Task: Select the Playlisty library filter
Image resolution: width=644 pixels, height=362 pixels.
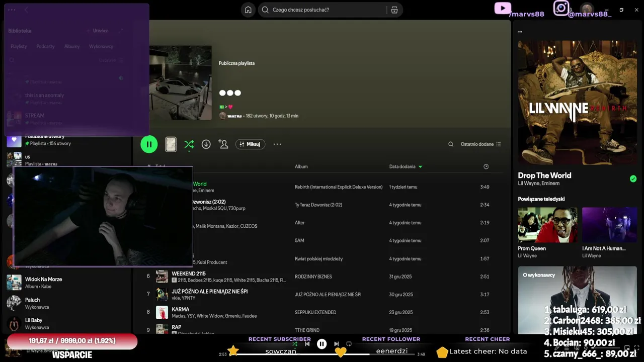Action: click(x=19, y=46)
